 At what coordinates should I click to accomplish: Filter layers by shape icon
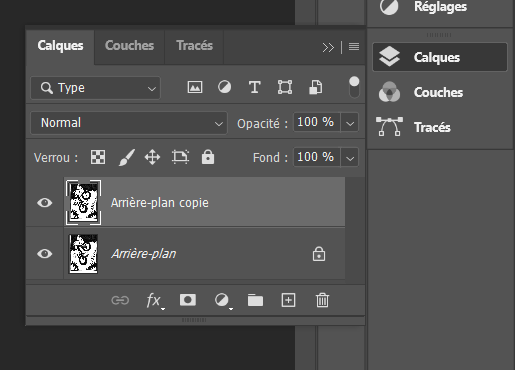point(285,87)
